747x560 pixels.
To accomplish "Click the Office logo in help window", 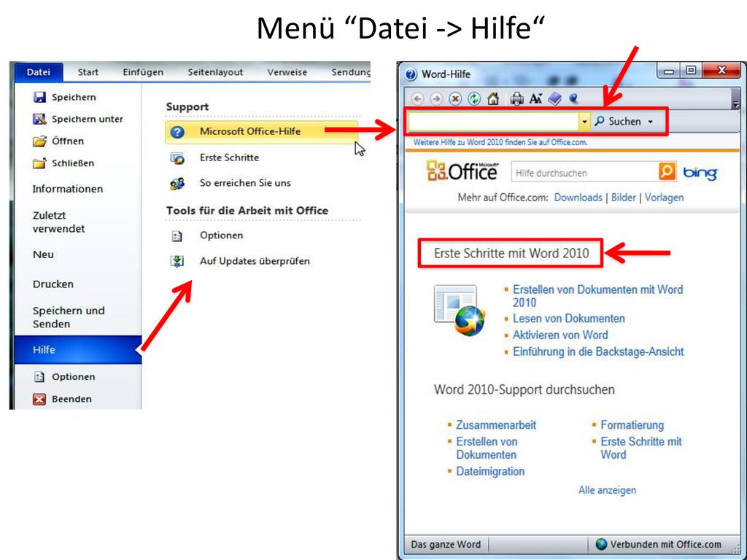I will (x=462, y=171).
